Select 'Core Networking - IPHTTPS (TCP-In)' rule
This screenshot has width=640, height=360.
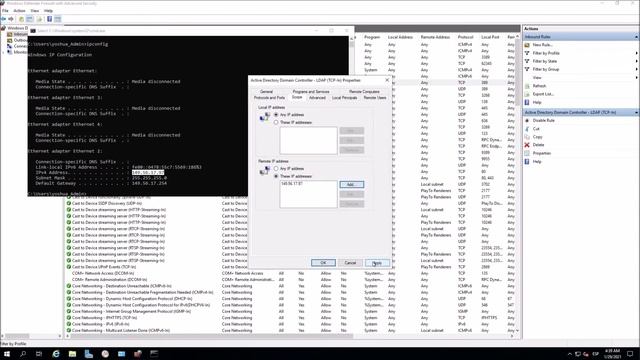pyautogui.click(x=104, y=318)
